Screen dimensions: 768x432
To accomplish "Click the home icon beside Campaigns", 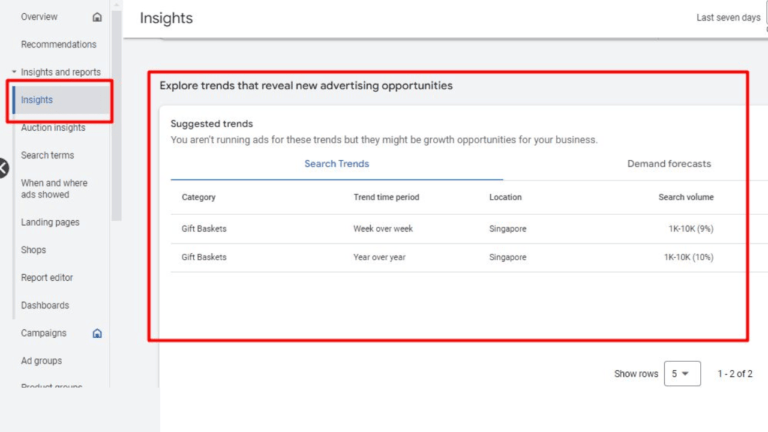I will 97,334.
